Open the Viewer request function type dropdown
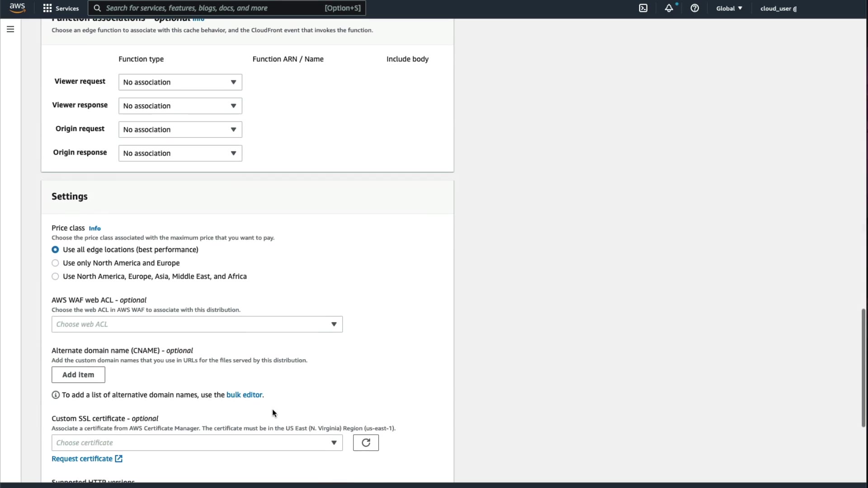This screenshot has height=488, width=868. coord(180,82)
